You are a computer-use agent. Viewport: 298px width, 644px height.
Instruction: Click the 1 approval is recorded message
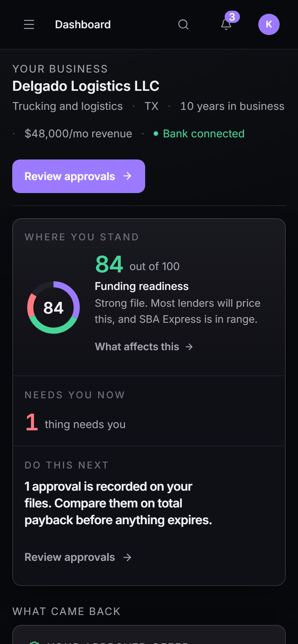click(118, 503)
